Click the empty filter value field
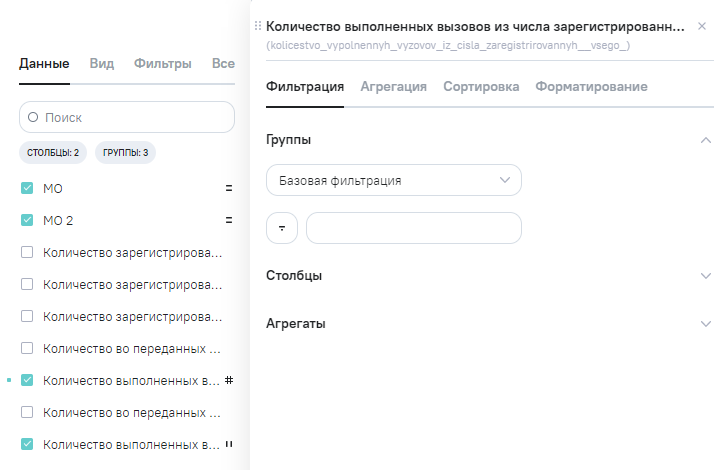This screenshot has height=470, width=724. pos(414,228)
